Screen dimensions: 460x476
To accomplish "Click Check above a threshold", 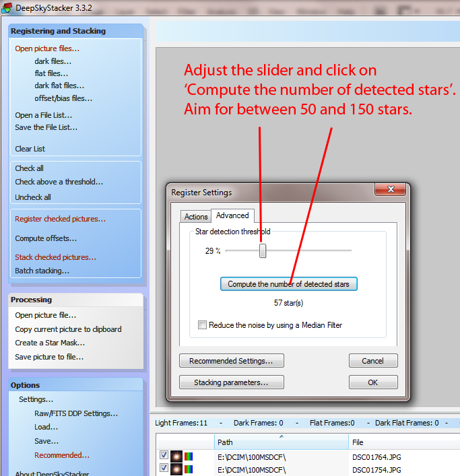I will click(59, 182).
